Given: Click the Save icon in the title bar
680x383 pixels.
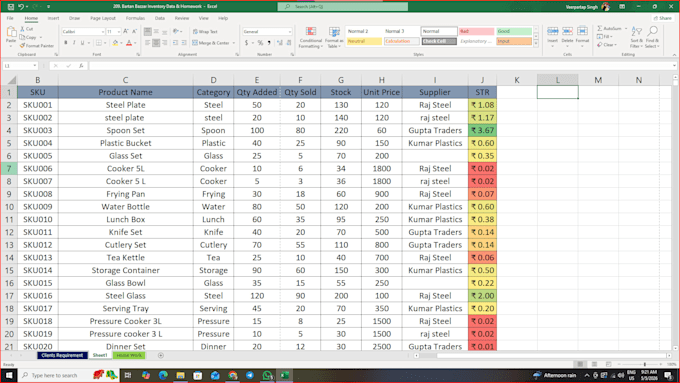Looking at the screenshot, I should [x=11, y=7].
